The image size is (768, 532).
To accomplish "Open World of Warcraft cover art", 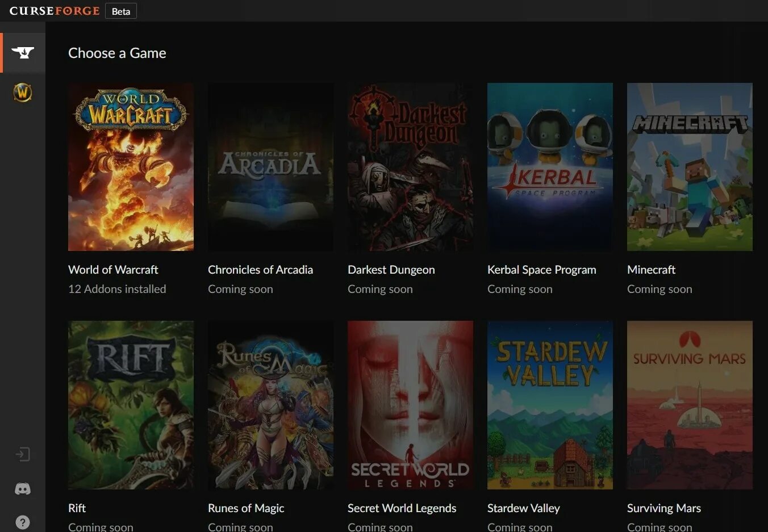I will 131,167.
